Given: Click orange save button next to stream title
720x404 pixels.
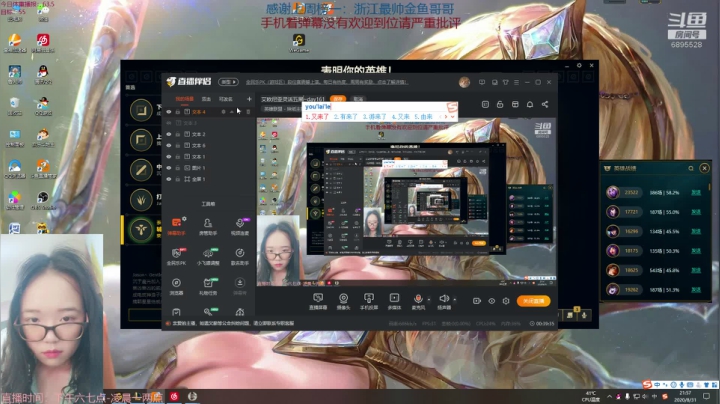Looking at the screenshot, I should (x=338, y=99).
